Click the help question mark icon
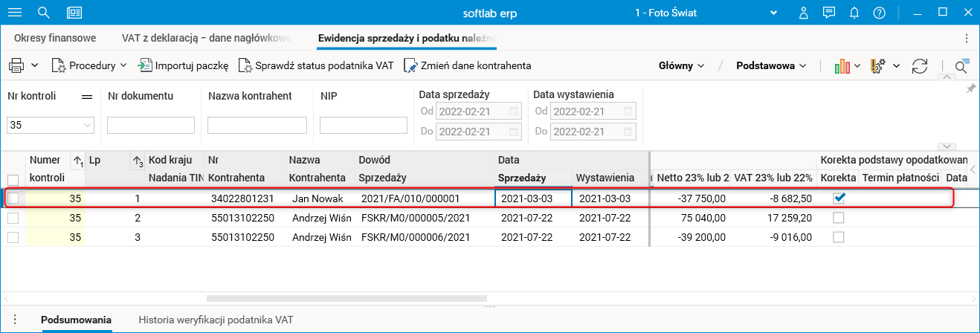The image size is (980, 333). point(880,13)
